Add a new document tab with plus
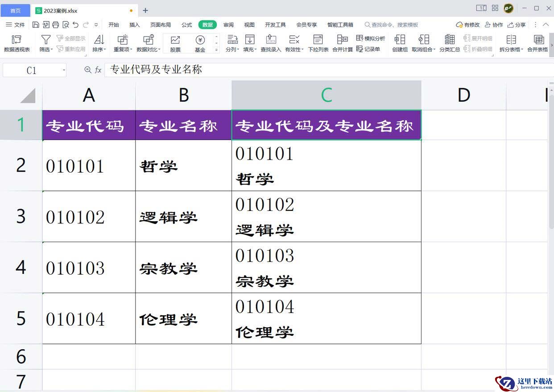This screenshot has width=554, height=392. pos(145,10)
